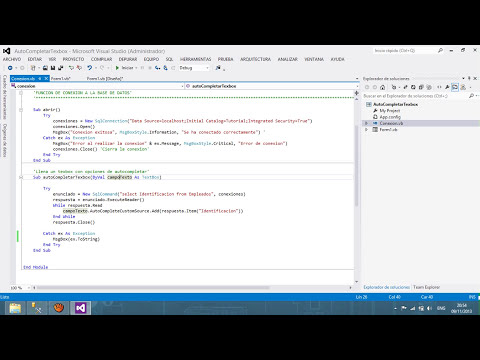Save the current file with Save icon

pos(53,68)
